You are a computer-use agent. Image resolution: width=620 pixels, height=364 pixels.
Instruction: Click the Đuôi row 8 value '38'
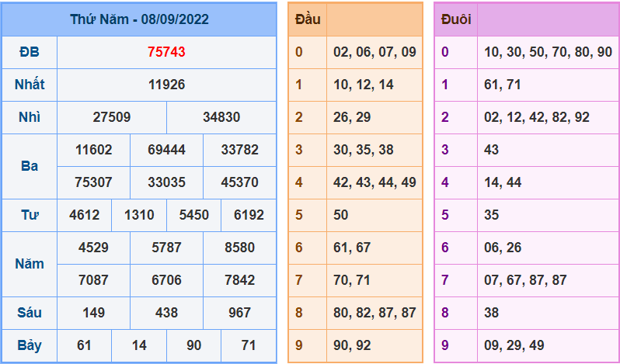coord(492,313)
